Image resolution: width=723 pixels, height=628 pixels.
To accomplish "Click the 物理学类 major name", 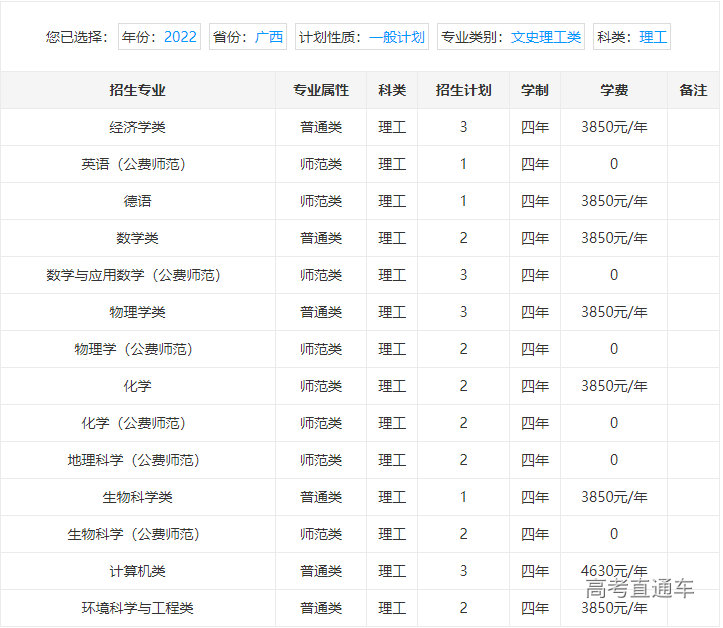I will (x=138, y=312).
